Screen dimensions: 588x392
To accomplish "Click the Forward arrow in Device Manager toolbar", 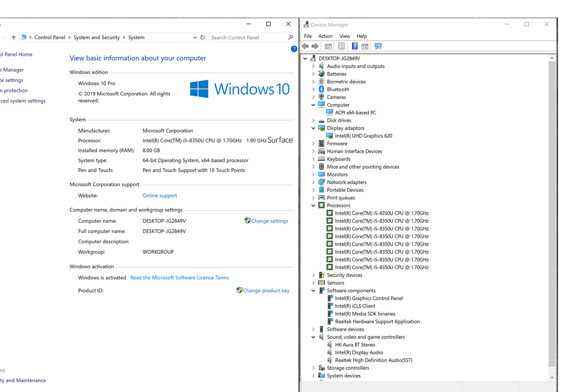I will (315, 46).
